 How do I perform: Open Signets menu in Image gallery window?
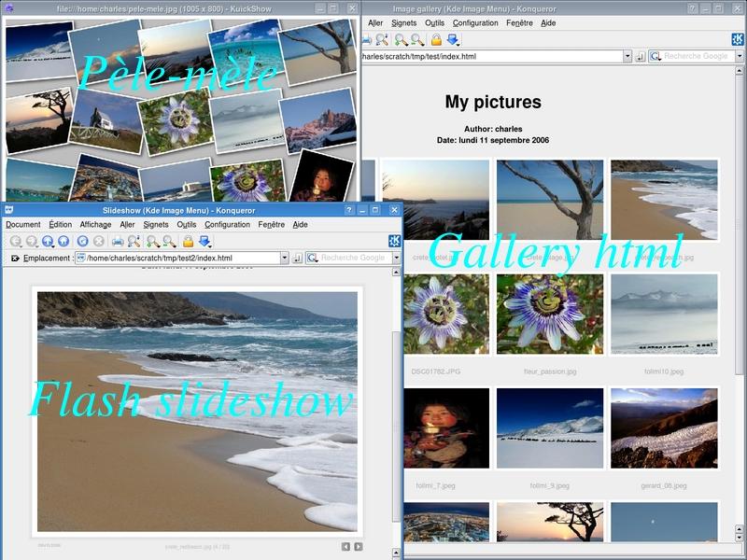click(404, 22)
